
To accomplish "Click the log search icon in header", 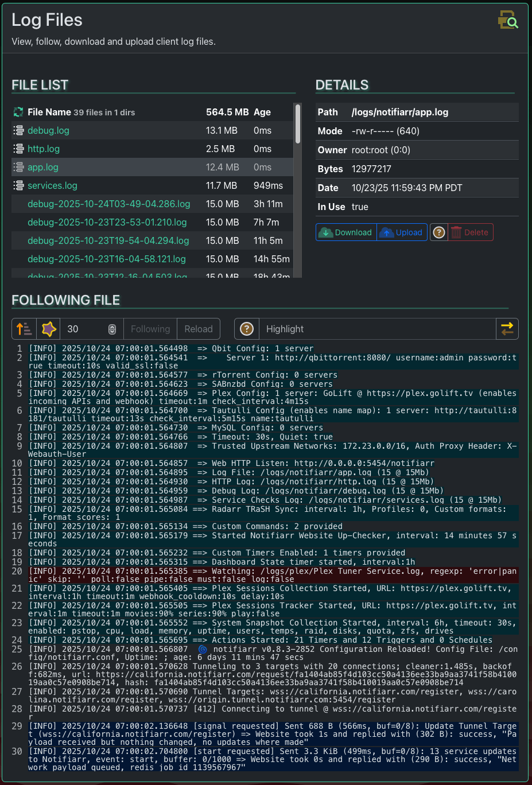I will tap(508, 20).
